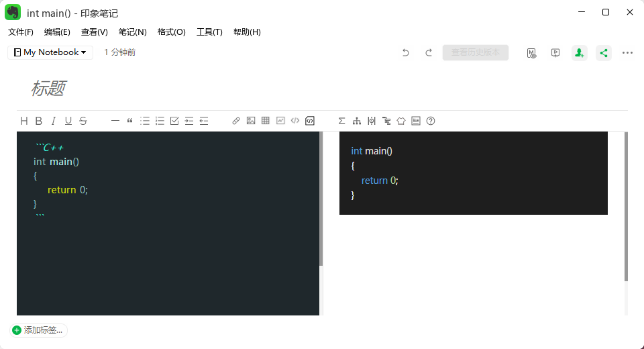Insert a Gantt chart diagram
The height and width of the screenshot is (349, 644).
click(386, 121)
